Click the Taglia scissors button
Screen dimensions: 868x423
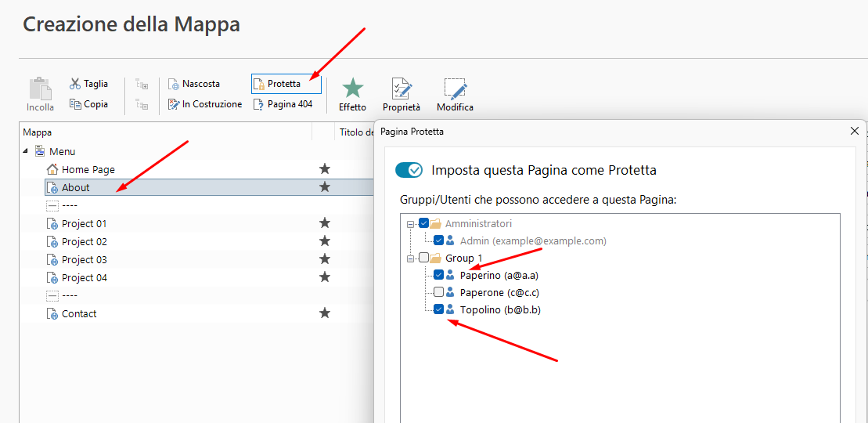click(x=88, y=84)
